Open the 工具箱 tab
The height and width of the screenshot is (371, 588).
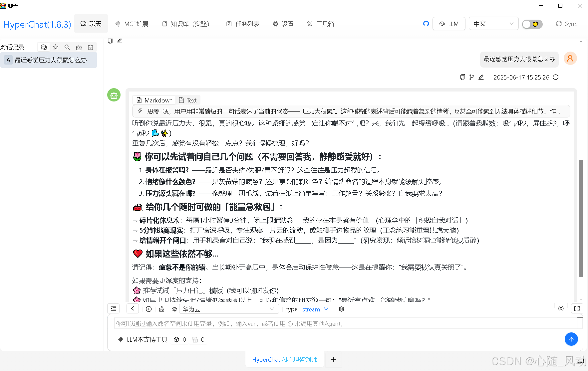[x=321, y=24]
